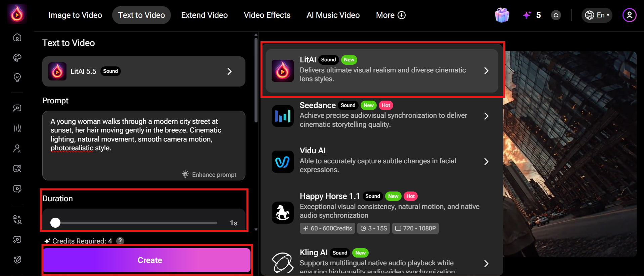Select the Happy Horse 1.1 model title
This screenshot has width=644, height=276.
tap(330, 196)
